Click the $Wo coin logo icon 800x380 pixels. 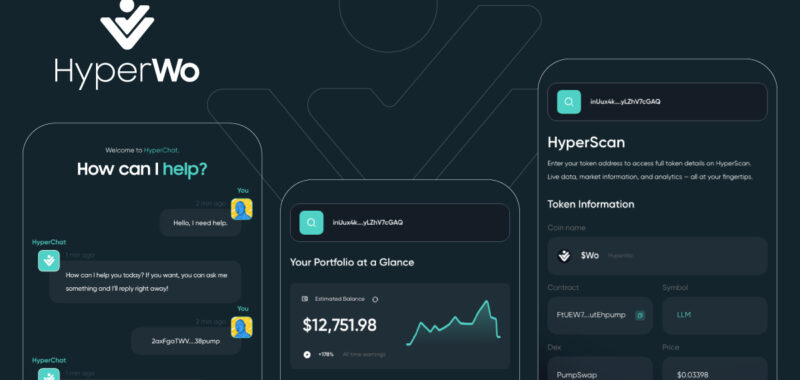click(x=564, y=256)
